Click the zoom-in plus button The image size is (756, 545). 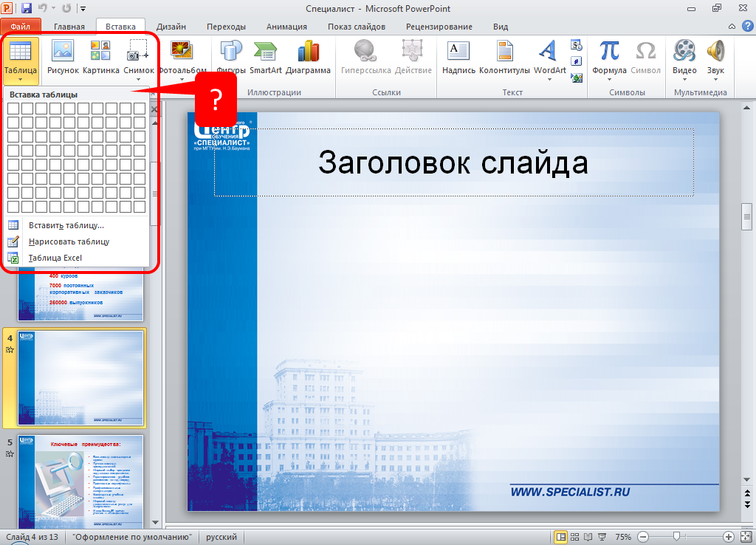[x=729, y=537]
